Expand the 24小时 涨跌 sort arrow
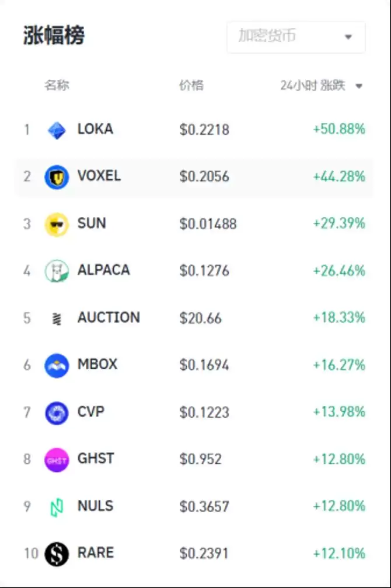This screenshot has height=588, width=391. coord(359,86)
